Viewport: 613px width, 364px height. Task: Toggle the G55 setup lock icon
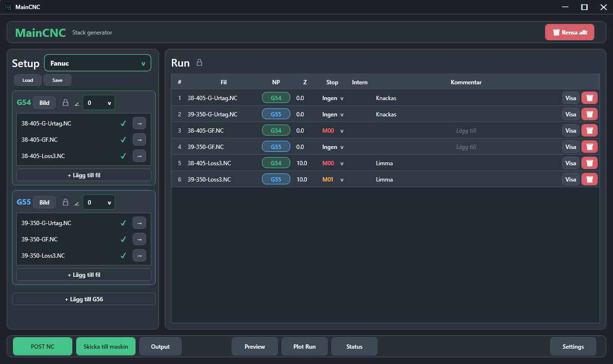click(x=66, y=202)
